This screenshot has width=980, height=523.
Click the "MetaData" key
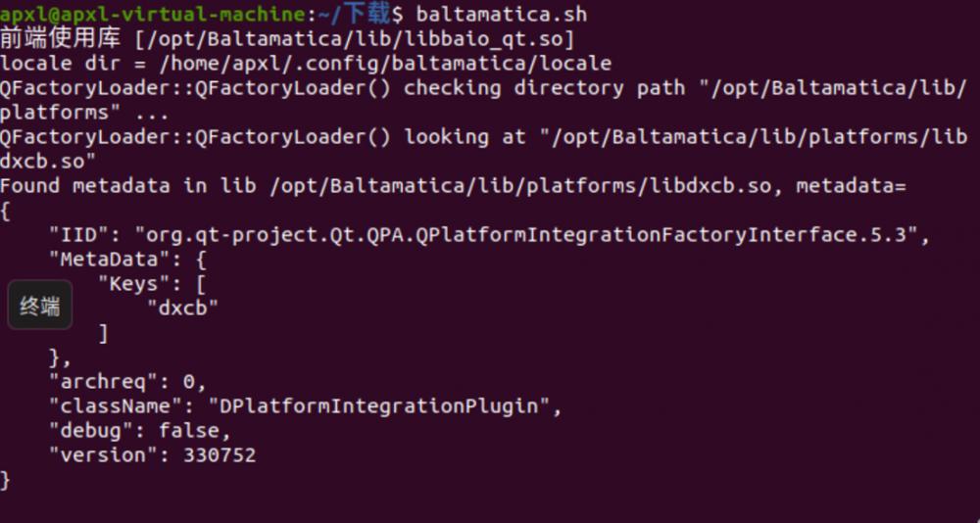(x=103, y=259)
